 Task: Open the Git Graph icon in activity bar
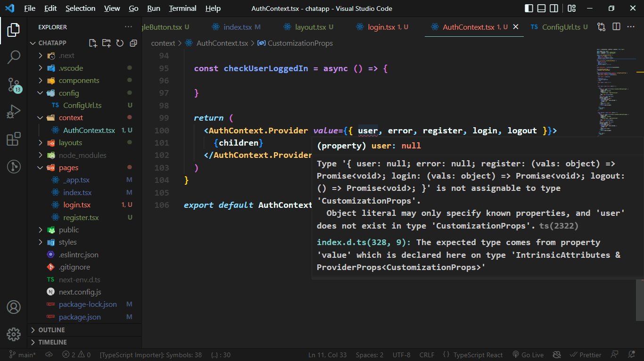point(14,166)
